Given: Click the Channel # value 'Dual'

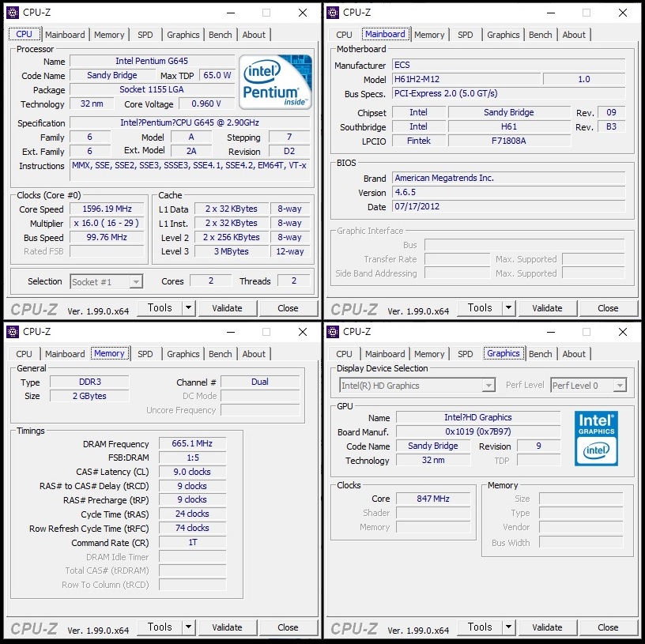Looking at the screenshot, I should (260, 382).
